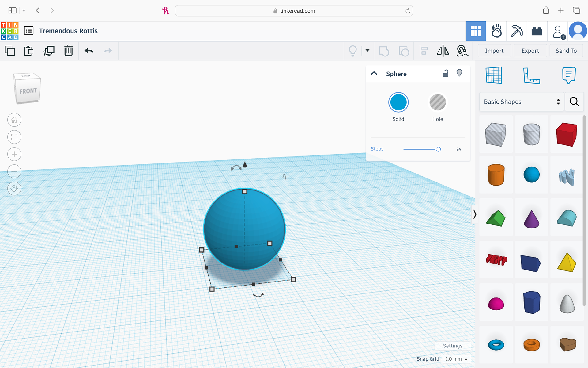This screenshot has height=368, width=588.
Task: Click the Paste clipboard icon
Action: point(29,51)
